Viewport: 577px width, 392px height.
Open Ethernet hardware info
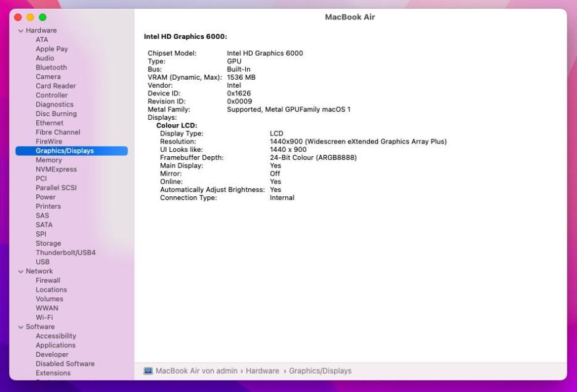point(50,123)
